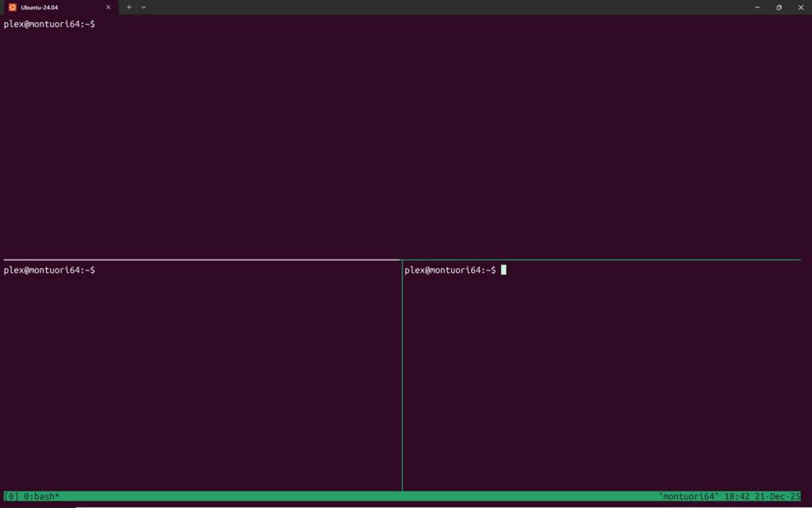
Task: Maximize the terminal window
Action: pos(779,7)
